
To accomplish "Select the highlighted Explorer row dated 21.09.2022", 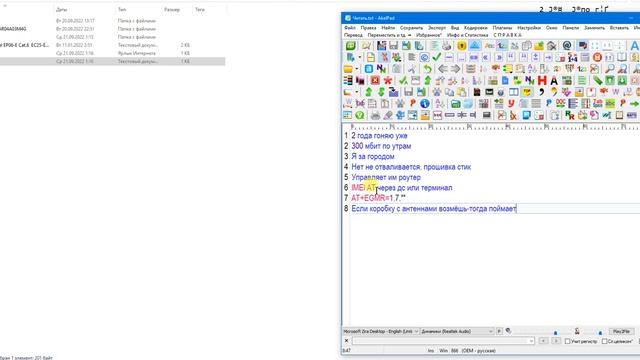I will click(x=112, y=61).
